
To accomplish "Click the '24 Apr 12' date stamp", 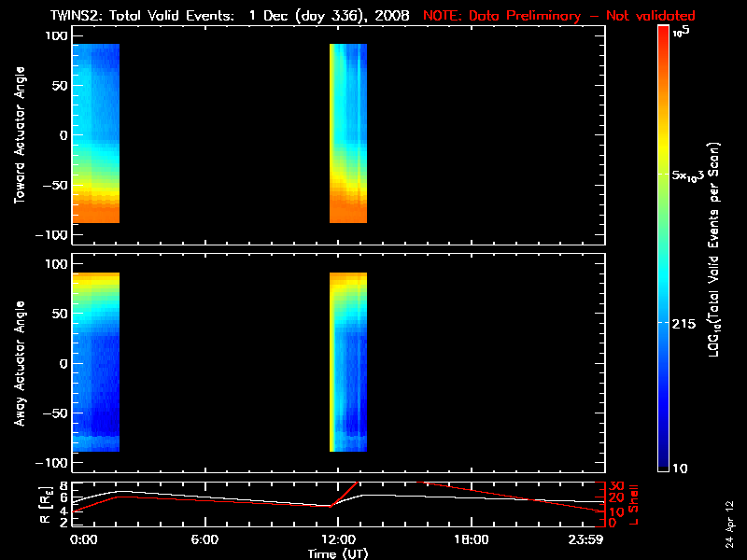I will click(729, 521).
